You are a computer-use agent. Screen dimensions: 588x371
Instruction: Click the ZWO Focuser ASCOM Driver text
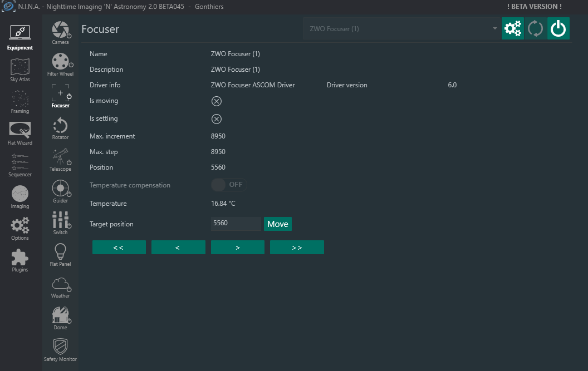click(253, 85)
